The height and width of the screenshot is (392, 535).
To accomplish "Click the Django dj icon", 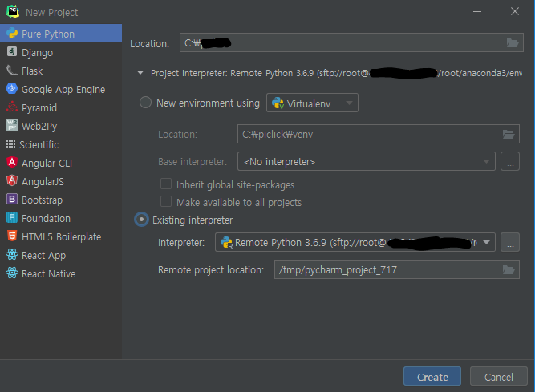I will click(12, 52).
